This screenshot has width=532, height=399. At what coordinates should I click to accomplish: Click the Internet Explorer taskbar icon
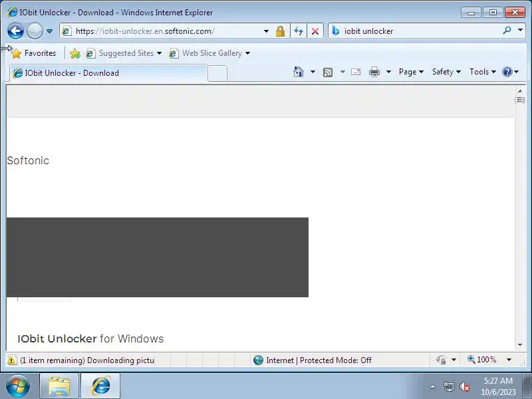[100, 386]
